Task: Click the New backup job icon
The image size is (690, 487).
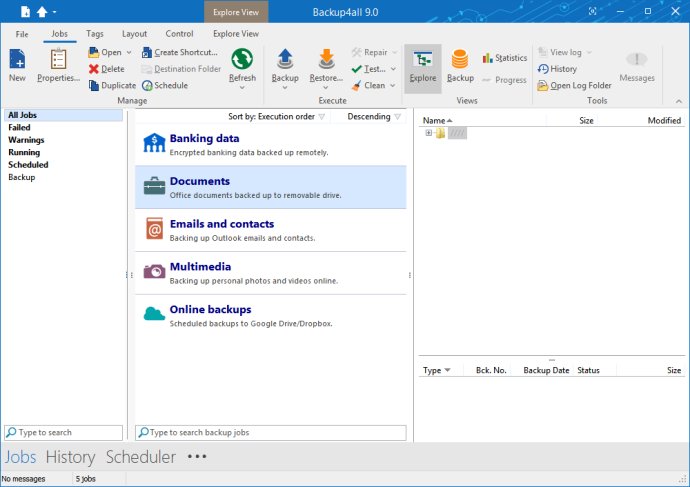Action: click(17, 59)
